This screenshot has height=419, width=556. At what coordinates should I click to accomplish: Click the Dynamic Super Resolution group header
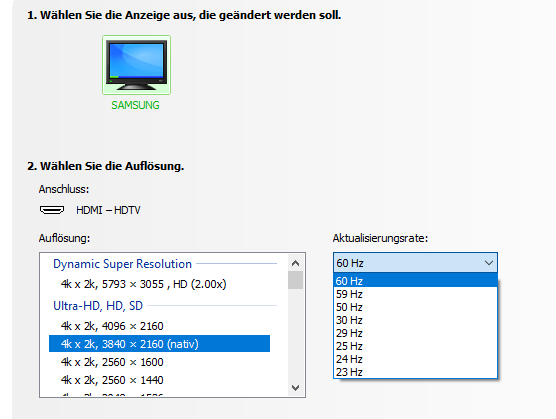122,264
